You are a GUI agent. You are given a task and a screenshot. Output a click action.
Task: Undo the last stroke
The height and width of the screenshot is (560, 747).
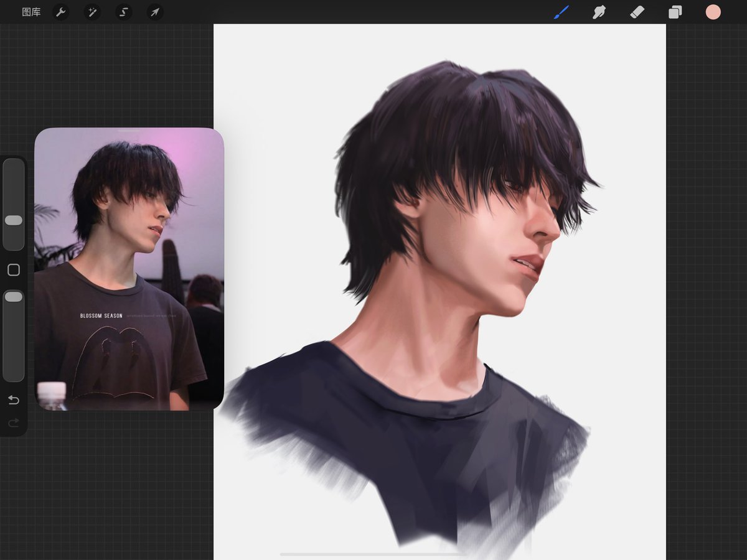pos(13,400)
